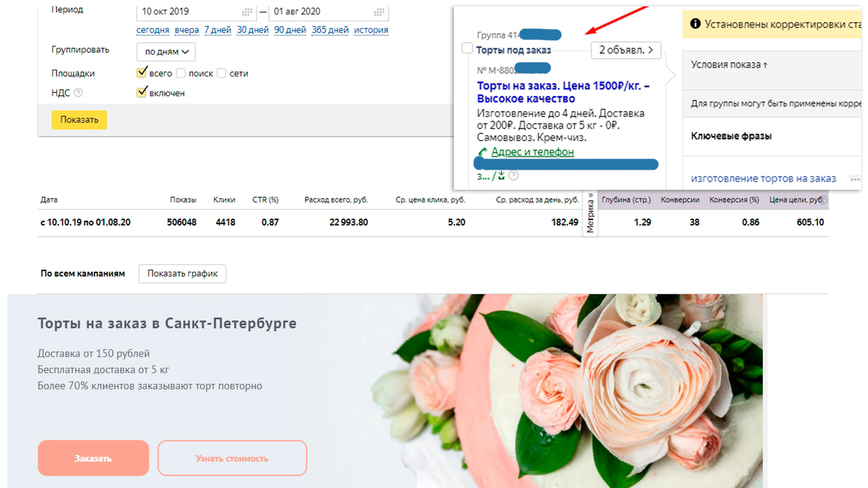Click the CTR (%) column header
Screen dimensions: 868x488
point(265,200)
